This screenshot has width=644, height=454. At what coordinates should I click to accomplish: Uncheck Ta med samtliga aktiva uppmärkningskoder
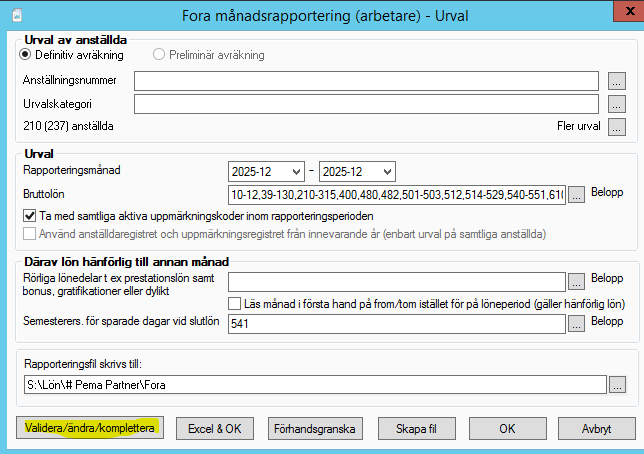(x=27, y=215)
